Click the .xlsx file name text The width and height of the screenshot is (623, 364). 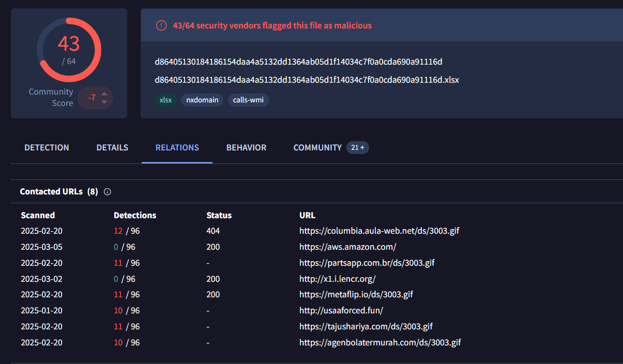[307, 80]
